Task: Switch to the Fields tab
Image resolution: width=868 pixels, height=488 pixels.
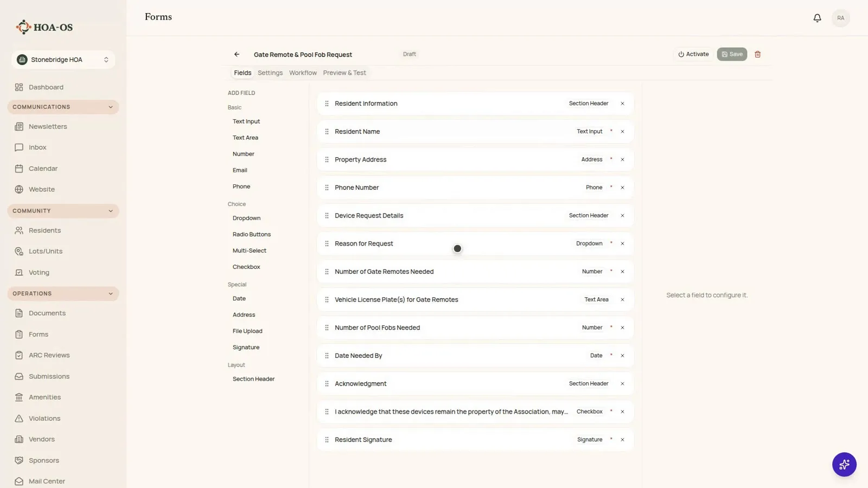Action: [x=242, y=73]
